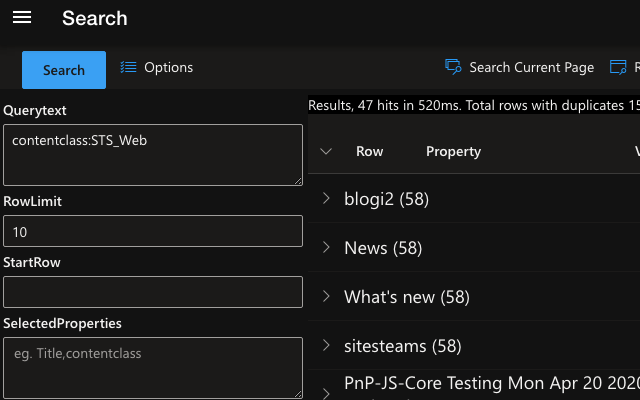The image size is (640, 400).
Task: Click the Querytext input box
Action: click(x=153, y=155)
